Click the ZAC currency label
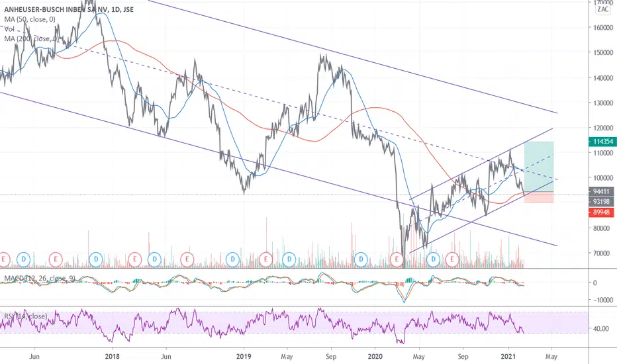 [603, 9]
